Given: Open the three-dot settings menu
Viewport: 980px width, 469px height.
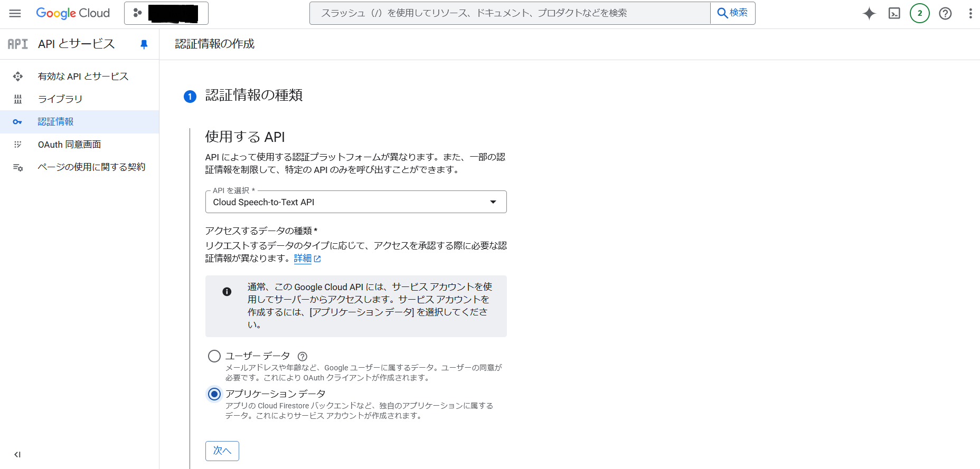Looking at the screenshot, I should [970, 13].
